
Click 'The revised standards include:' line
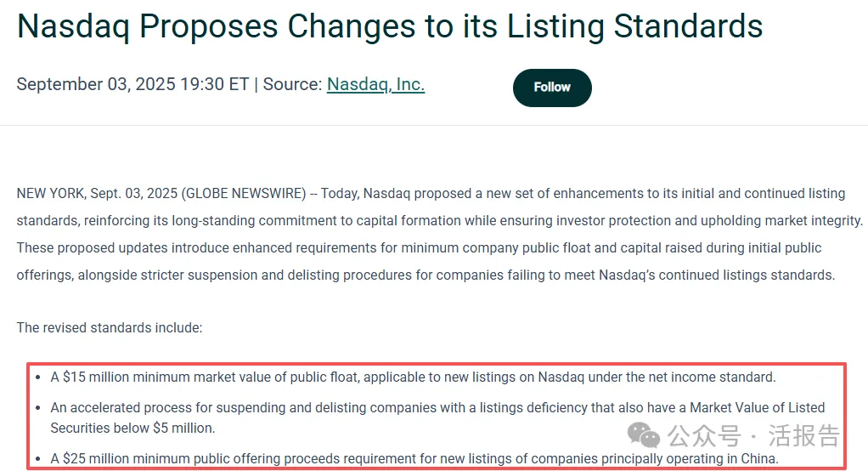coord(110,327)
